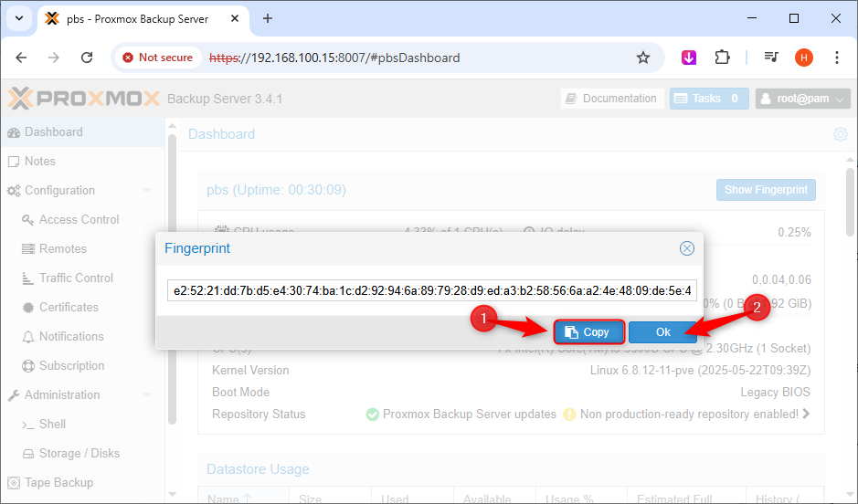Open media control icon in toolbar

click(771, 58)
